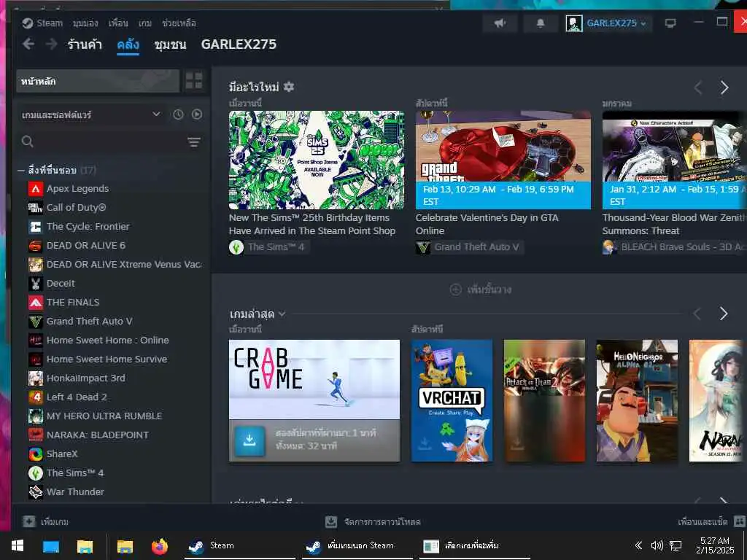This screenshot has height=560, width=747.
Task: Select DEAD OR ALIVE 6 in list
Action: pyautogui.click(x=86, y=246)
